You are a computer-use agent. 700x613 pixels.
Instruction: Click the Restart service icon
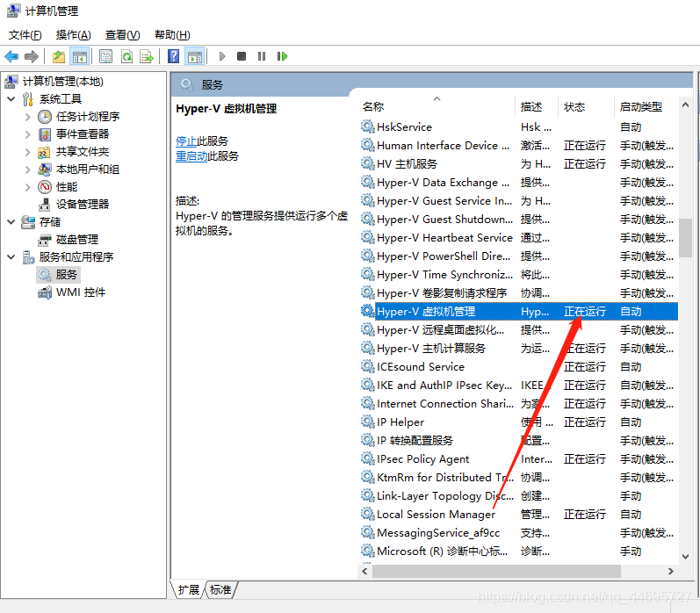[x=282, y=56]
